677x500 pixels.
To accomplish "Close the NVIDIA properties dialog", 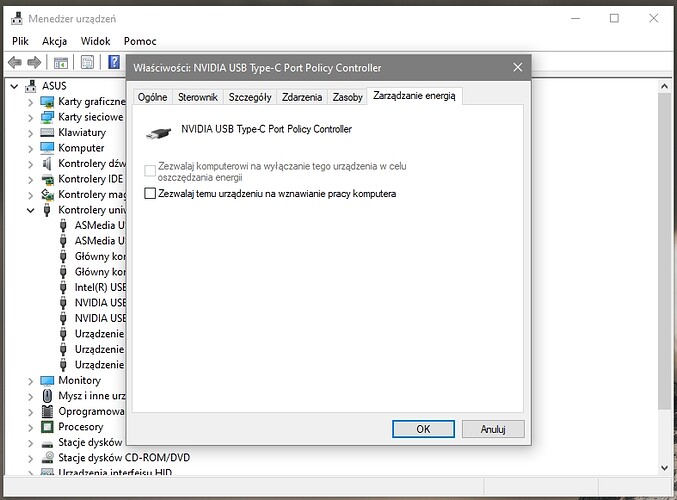I will [518, 67].
